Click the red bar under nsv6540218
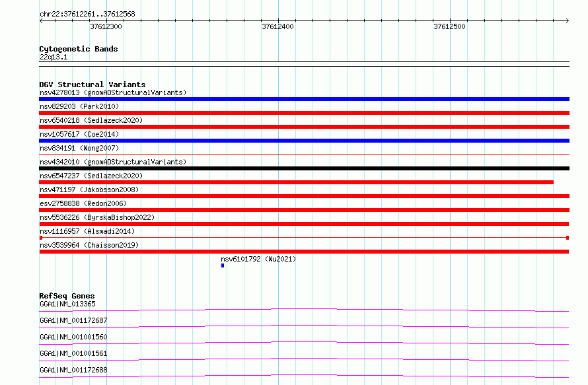Screen dimensions: 588x385 click(304, 127)
